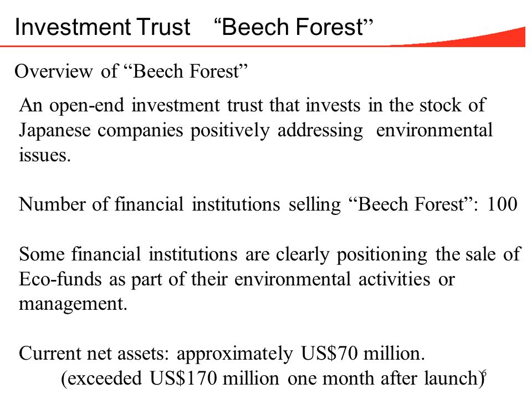Viewport: 532px width, 399px height.
Task: Select the 'Beech Forest' text in the title
Action: [294, 27]
